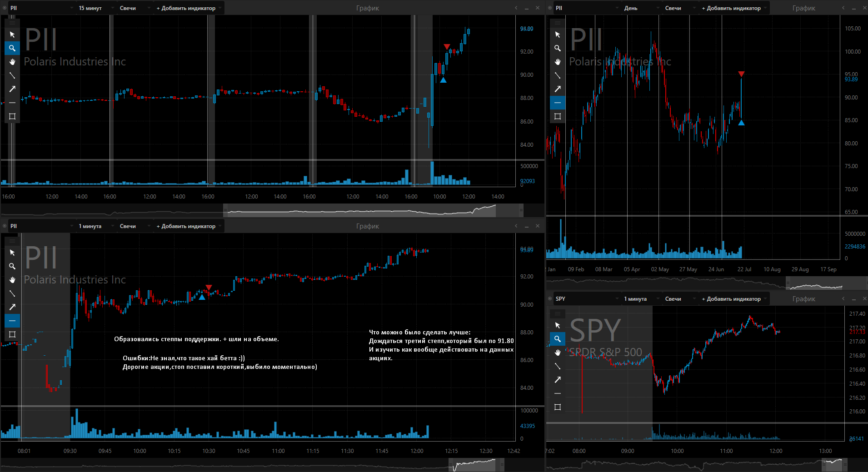The width and height of the screenshot is (868, 472).
Task: Choose trend line tool in SPY chart
Action: tap(558, 366)
